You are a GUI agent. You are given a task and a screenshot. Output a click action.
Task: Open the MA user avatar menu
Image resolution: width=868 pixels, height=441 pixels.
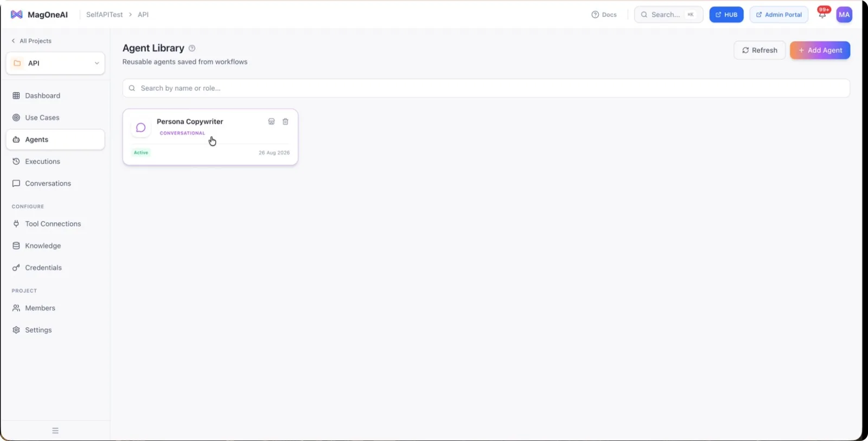pyautogui.click(x=844, y=15)
